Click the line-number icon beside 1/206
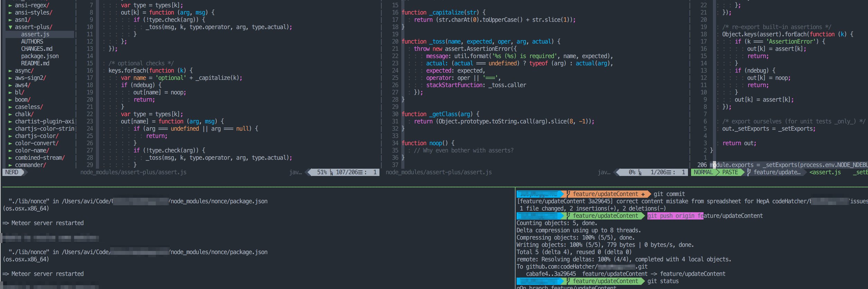 (640, 172)
